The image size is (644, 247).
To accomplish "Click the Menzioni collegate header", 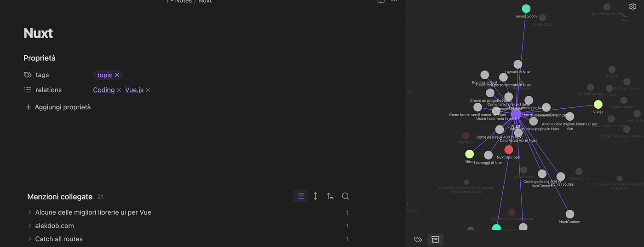I will coord(60,197).
